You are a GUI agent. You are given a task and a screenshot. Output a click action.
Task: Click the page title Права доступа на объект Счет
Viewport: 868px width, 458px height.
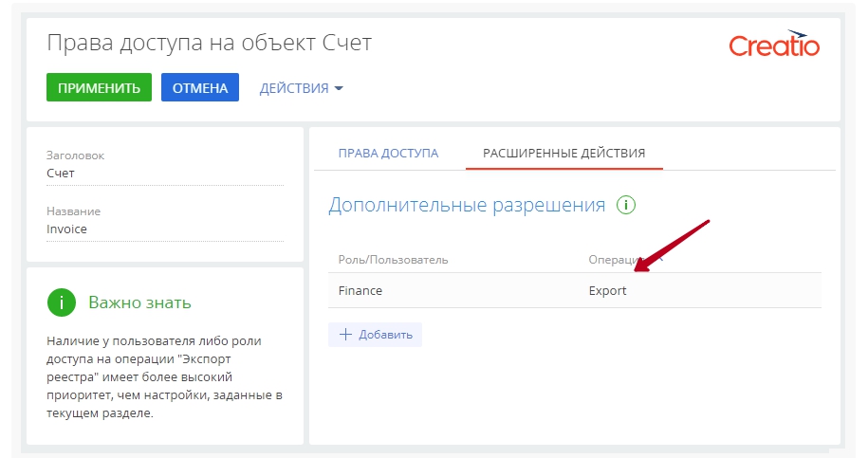209,44
